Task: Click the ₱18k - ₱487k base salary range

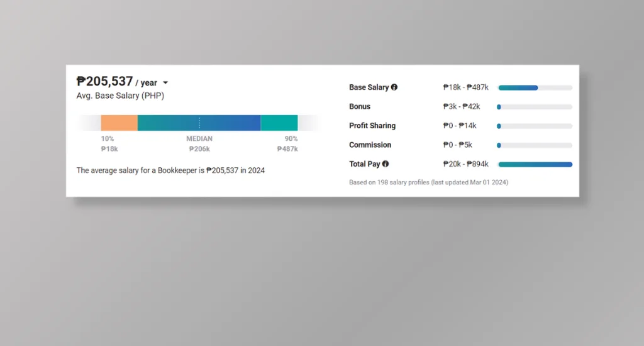Action: [x=466, y=87]
